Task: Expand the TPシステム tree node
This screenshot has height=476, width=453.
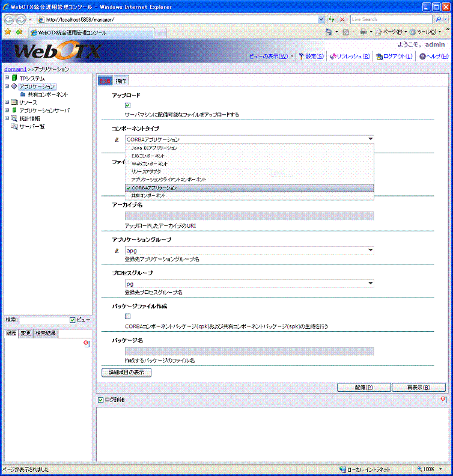Action: [7, 78]
